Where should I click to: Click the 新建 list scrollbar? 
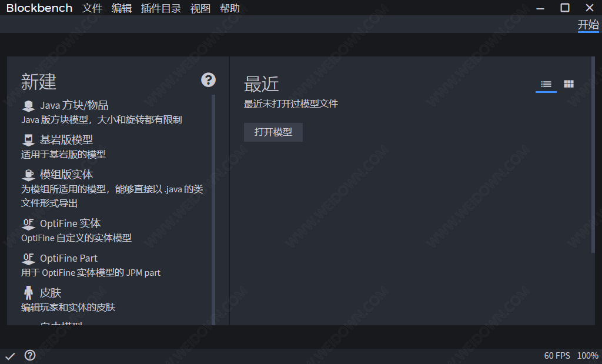[213, 210]
